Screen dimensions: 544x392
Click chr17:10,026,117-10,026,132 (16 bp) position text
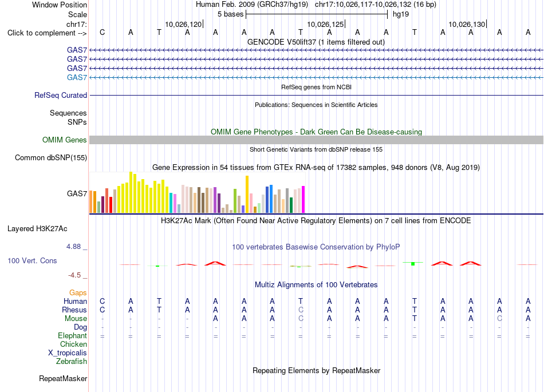click(376, 5)
